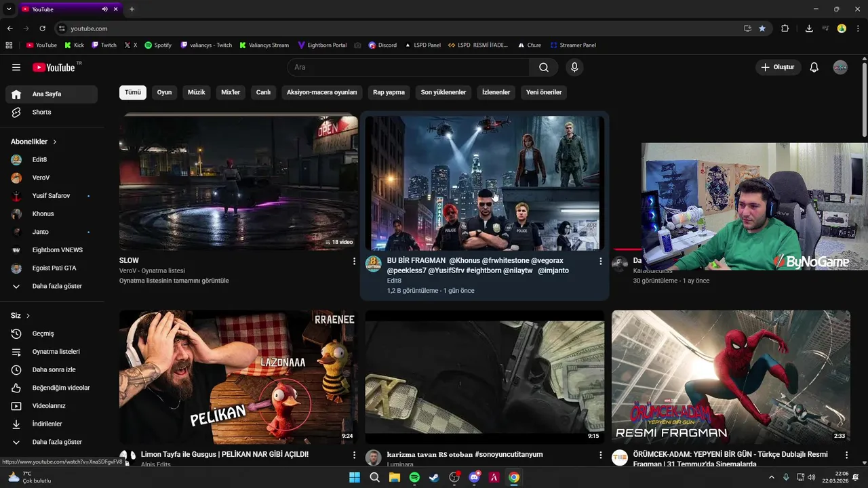Click the Oluştur create button

tap(778, 67)
